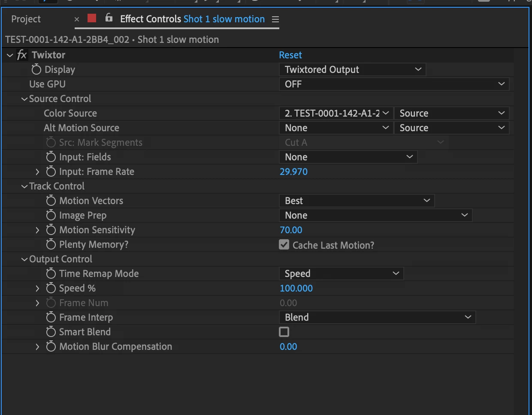Viewport: 532px width, 415px height.
Task: Open the Alt Motion Source row's Source dropdown
Action: (451, 128)
